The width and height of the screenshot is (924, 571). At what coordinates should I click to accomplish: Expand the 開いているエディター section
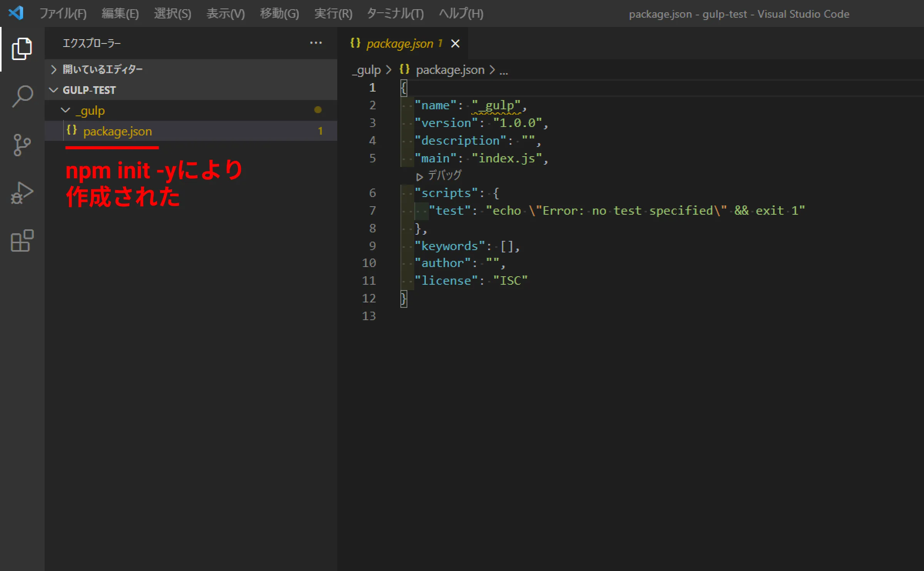(191, 69)
